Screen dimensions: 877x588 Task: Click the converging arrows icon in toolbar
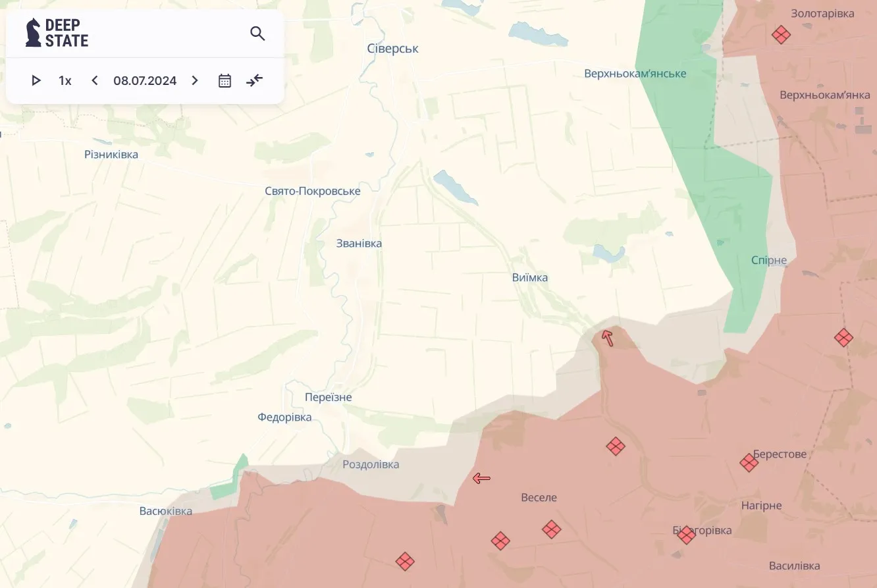point(255,80)
